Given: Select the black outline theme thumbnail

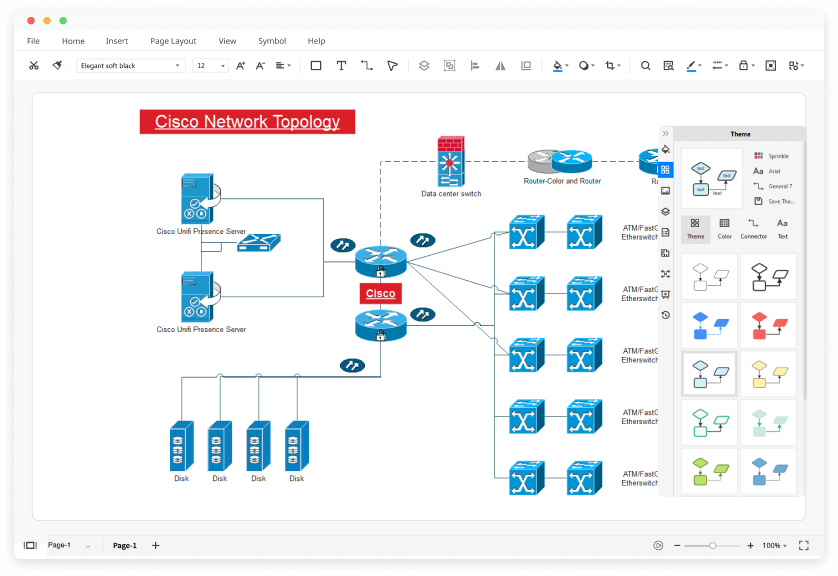Looking at the screenshot, I should pos(768,277).
